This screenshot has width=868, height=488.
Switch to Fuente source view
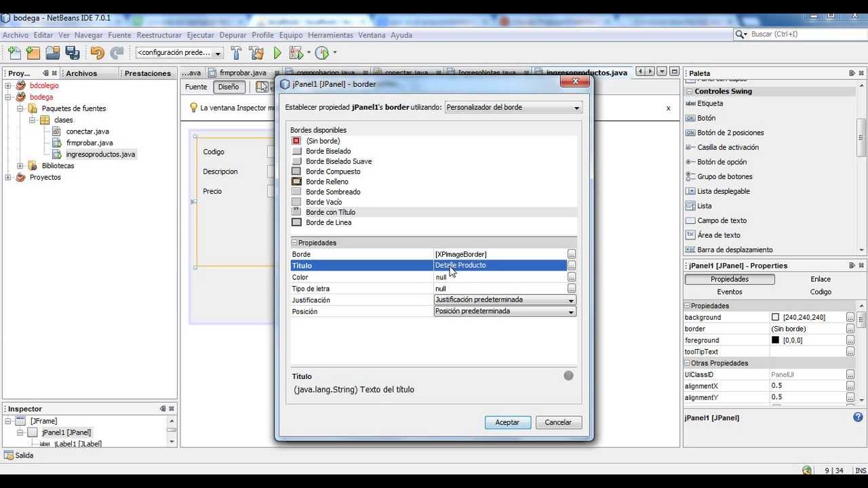click(196, 87)
